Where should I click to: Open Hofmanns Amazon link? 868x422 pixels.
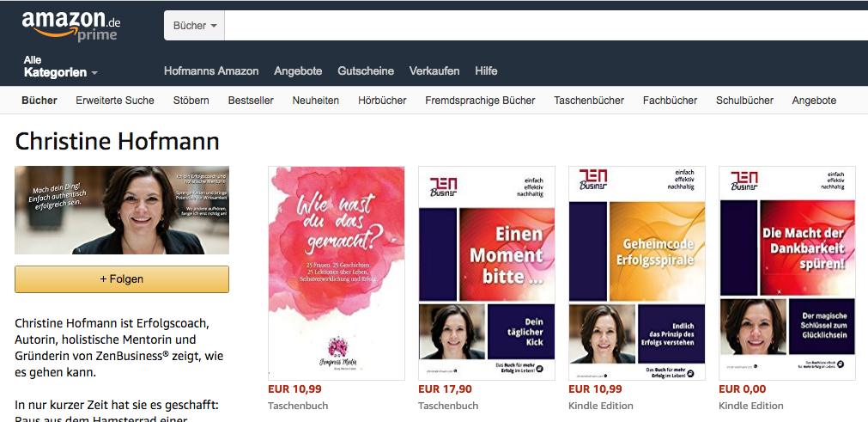pyautogui.click(x=211, y=70)
